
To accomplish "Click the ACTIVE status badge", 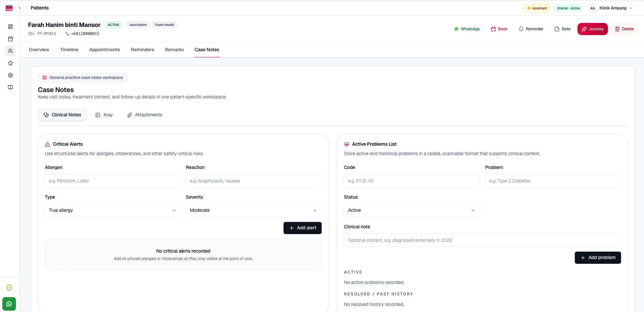I will coord(113,25).
